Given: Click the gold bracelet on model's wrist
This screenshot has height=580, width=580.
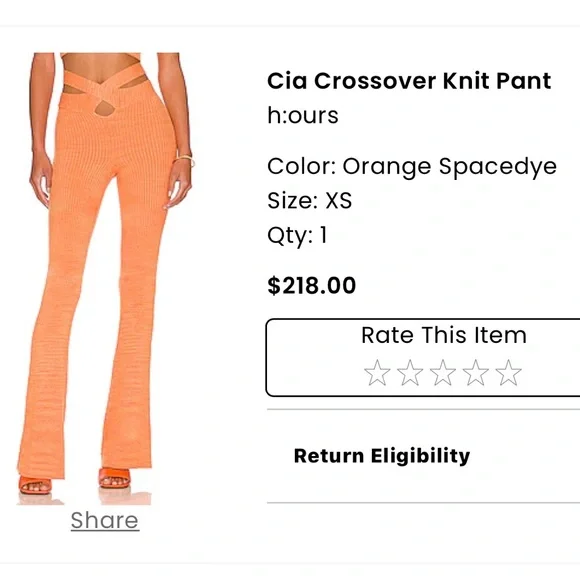Looking at the screenshot, I should point(185,159).
